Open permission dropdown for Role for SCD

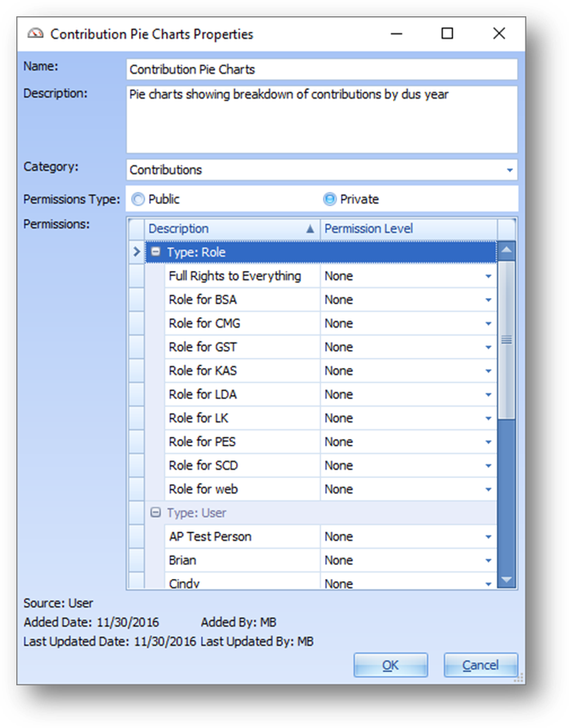[x=488, y=466]
